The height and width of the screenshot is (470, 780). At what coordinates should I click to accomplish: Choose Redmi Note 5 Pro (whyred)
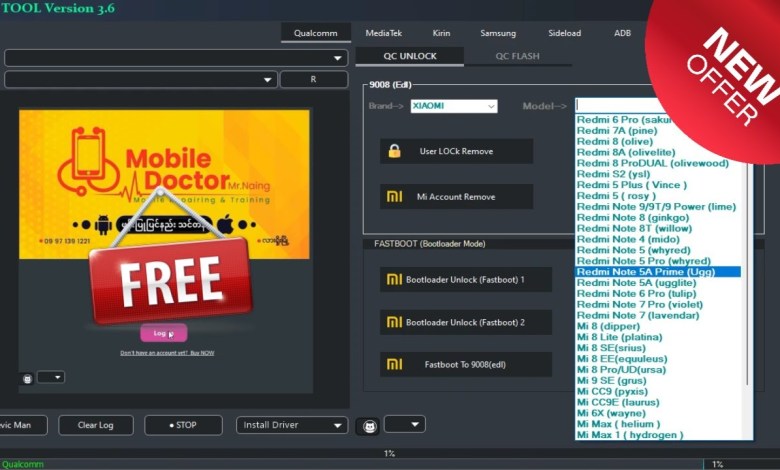point(644,261)
